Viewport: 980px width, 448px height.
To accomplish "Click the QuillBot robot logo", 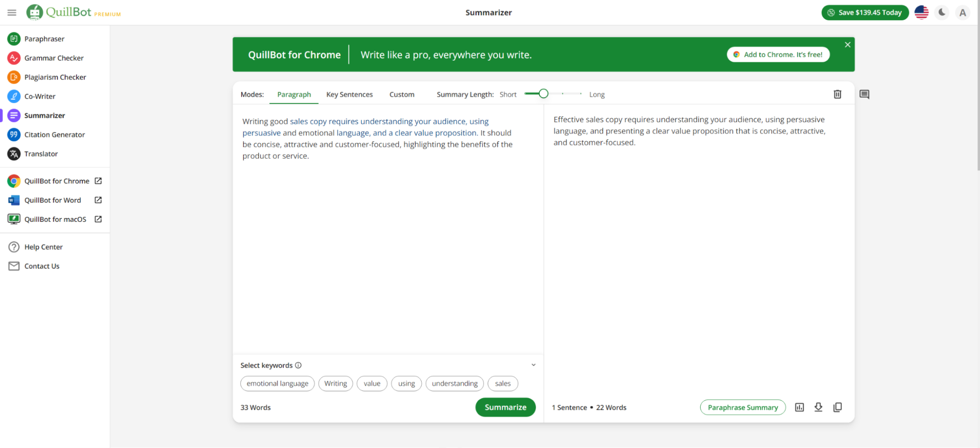I will click(34, 12).
